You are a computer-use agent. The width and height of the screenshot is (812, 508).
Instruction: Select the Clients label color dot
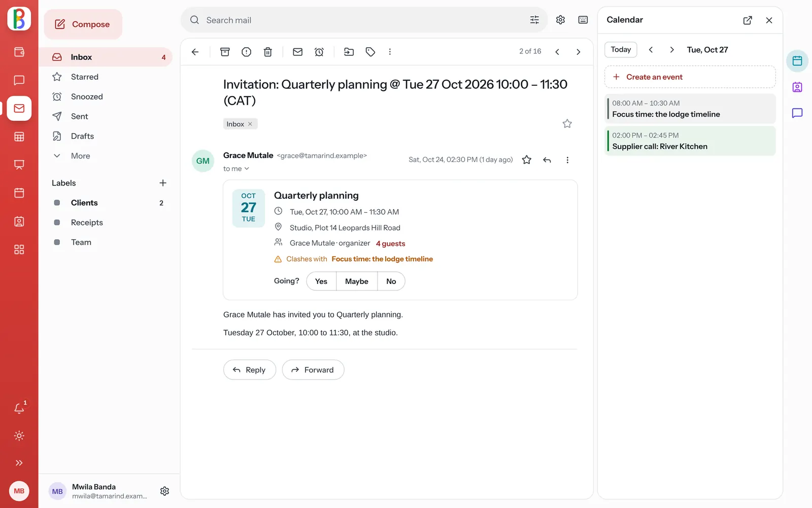point(57,203)
